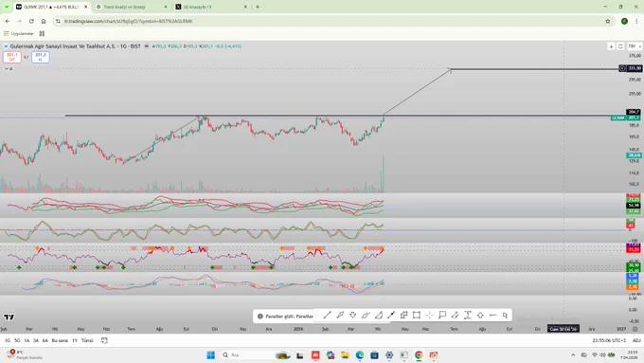
Task: Open browser home page button
Action: [x=44, y=21]
